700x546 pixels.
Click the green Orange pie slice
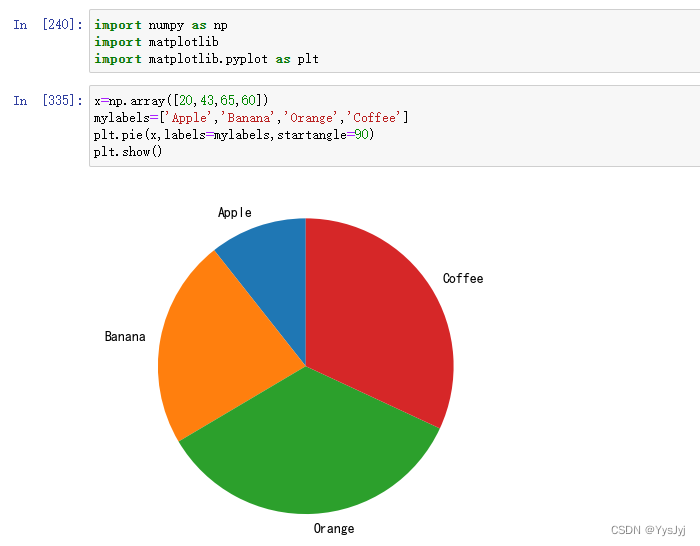coord(308,442)
